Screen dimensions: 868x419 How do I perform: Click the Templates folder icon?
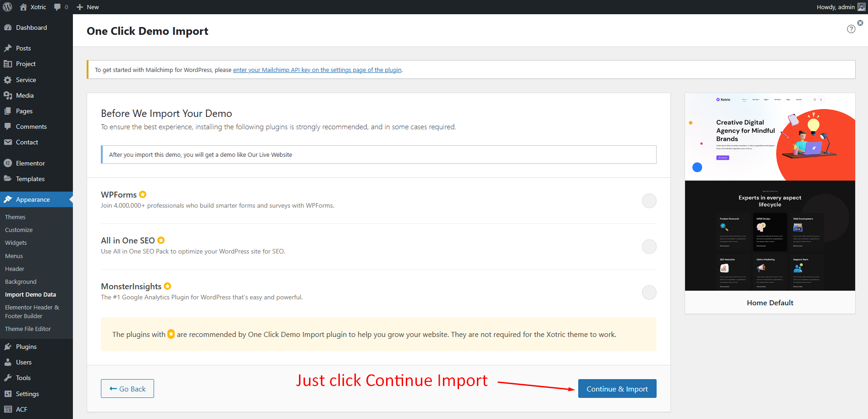(8, 179)
